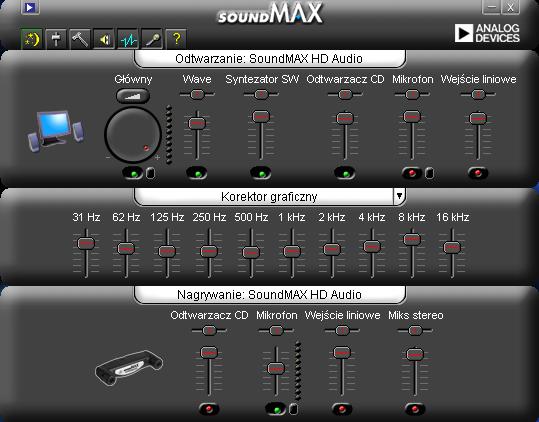
Task: Unmute playback Wejście liniowe red LED
Action: tap(478, 173)
